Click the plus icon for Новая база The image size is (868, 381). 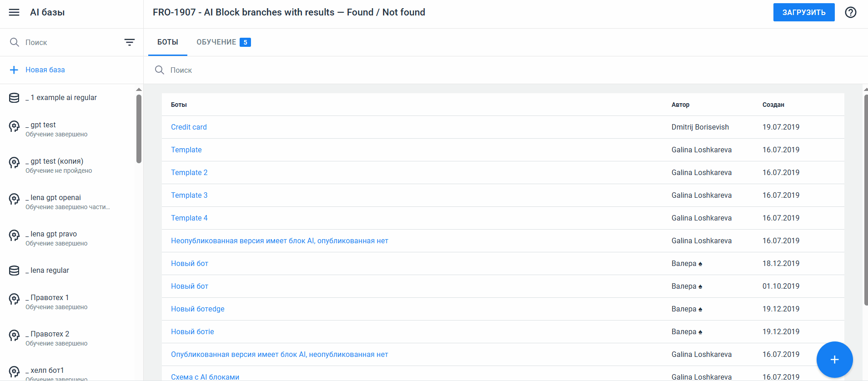pyautogui.click(x=14, y=70)
